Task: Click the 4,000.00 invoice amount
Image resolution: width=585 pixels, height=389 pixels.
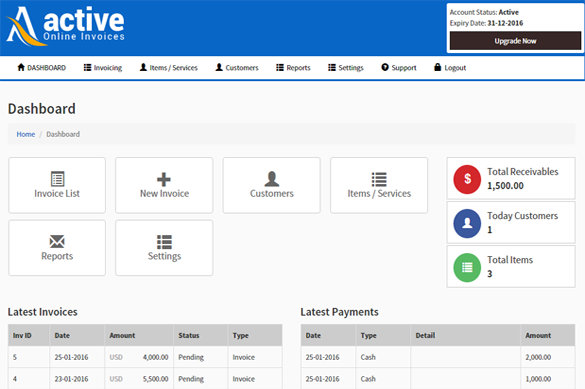Action: 156,357
